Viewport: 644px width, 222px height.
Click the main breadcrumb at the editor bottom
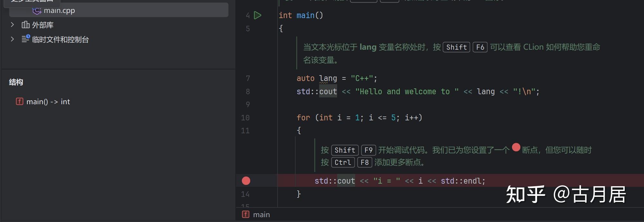261,215
